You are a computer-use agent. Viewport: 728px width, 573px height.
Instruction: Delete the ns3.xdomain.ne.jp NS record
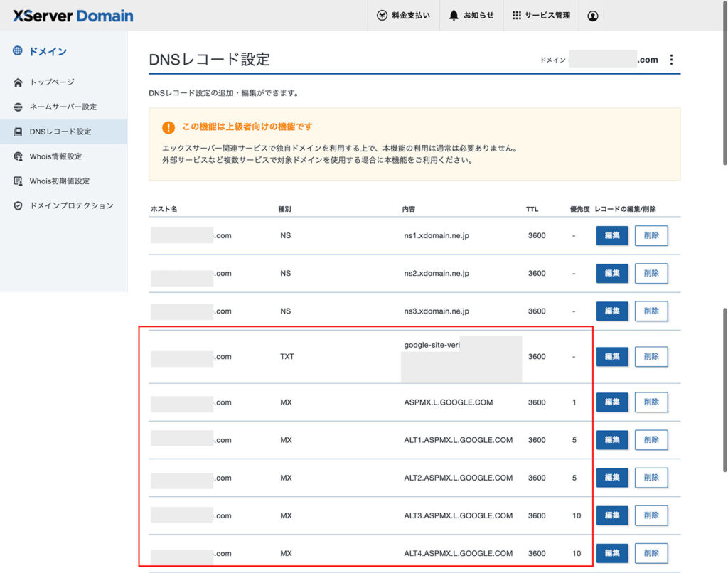click(651, 311)
